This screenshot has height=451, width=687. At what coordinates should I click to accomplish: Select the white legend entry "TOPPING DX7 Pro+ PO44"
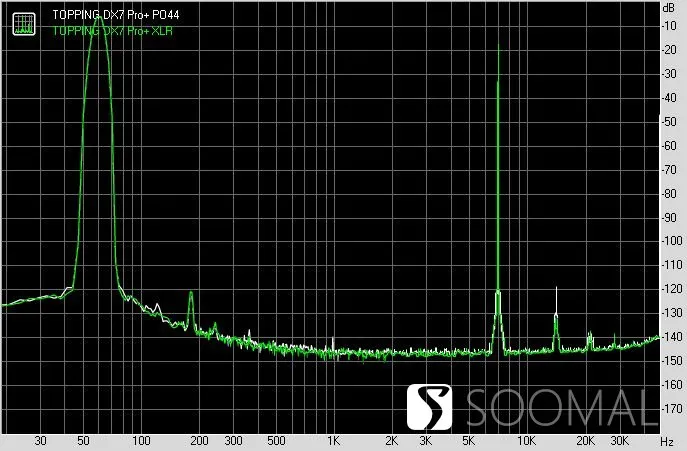click(x=116, y=15)
